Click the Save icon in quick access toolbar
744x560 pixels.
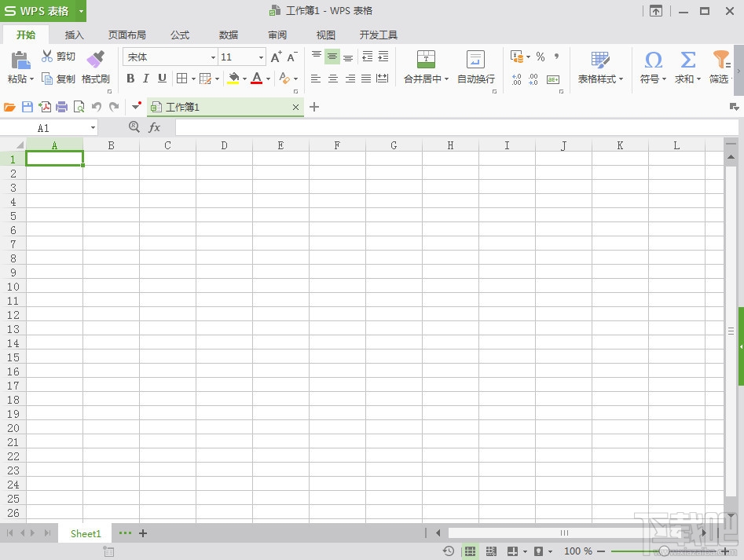pos(27,107)
